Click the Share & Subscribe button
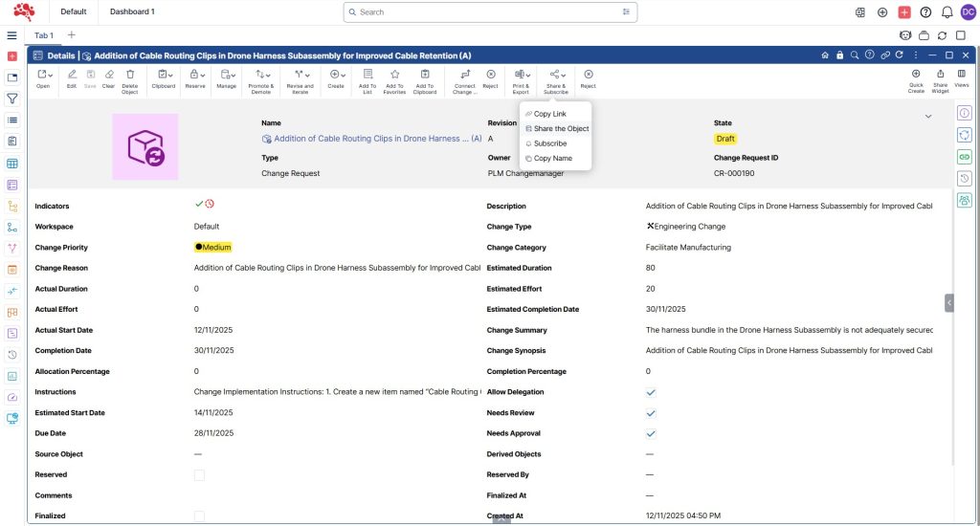The image size is (980, 526). click(556, 82)
